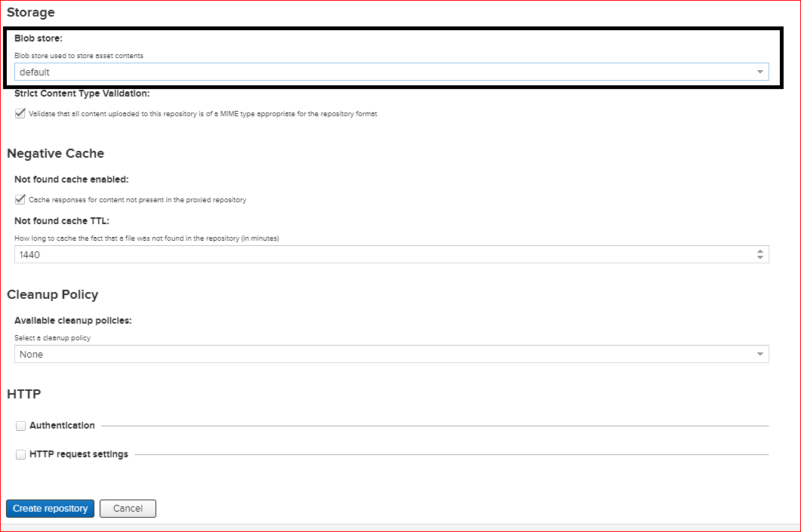Click the HTTP request settings label
Image resolution: width=801 pixels, height=532 pixels.
(x=79, y=454)
